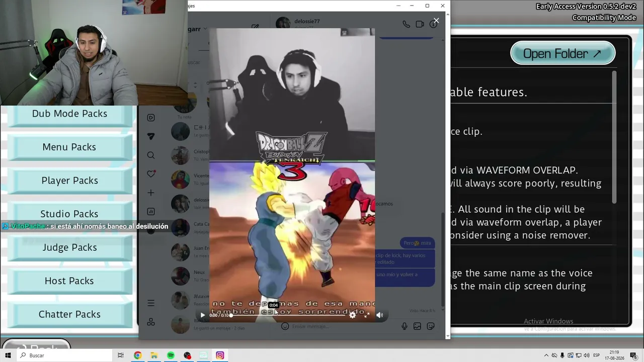Open Windows notification center
The width and height of the screenshot is (644, 362).
(x=634, y=355)
